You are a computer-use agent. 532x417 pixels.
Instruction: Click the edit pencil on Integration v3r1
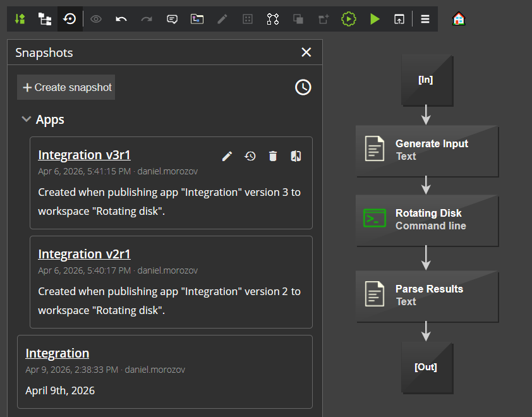(227, 156)
